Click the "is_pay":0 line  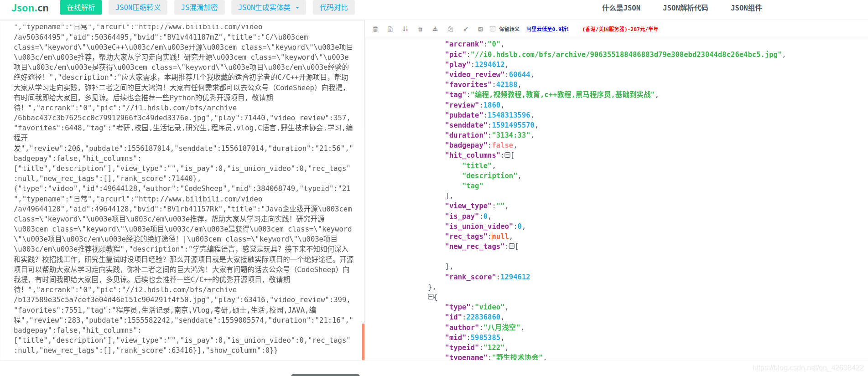tap(468, 216)
